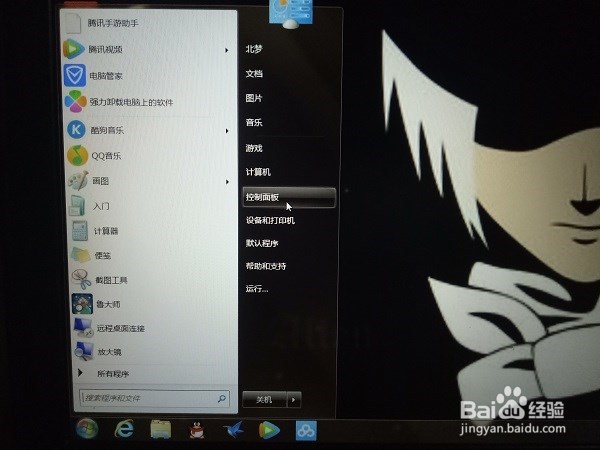Click the 放大镜 magnifier icon

pos(84,351)
